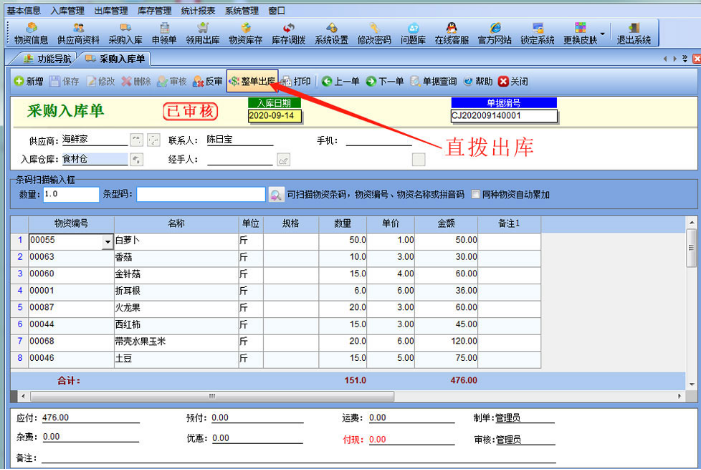Open the 物资编号 00055 cell dropdown
The width and height of the screenshot is (701, 470).
point(107,242)
